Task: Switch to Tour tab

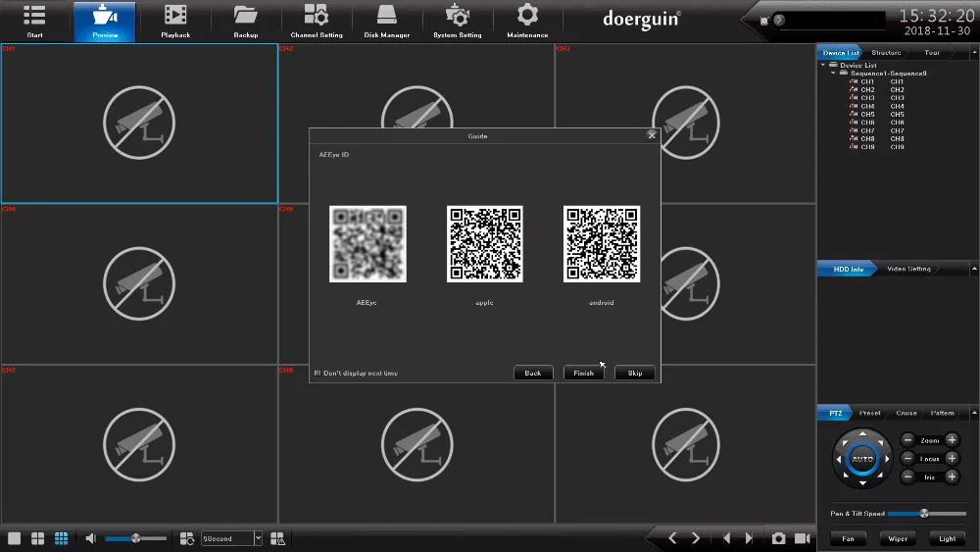Action: coord(932,53)
